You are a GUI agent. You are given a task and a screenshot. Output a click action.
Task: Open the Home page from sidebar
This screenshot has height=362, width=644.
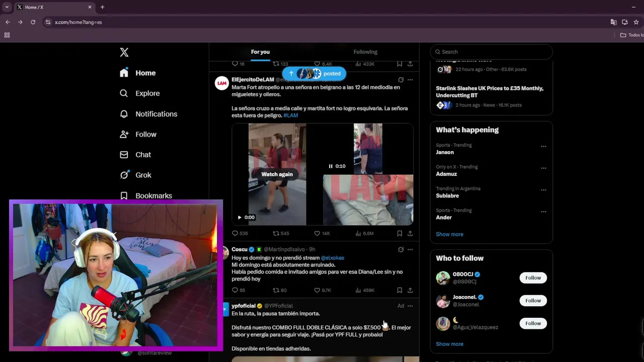[x=138, y=73]
